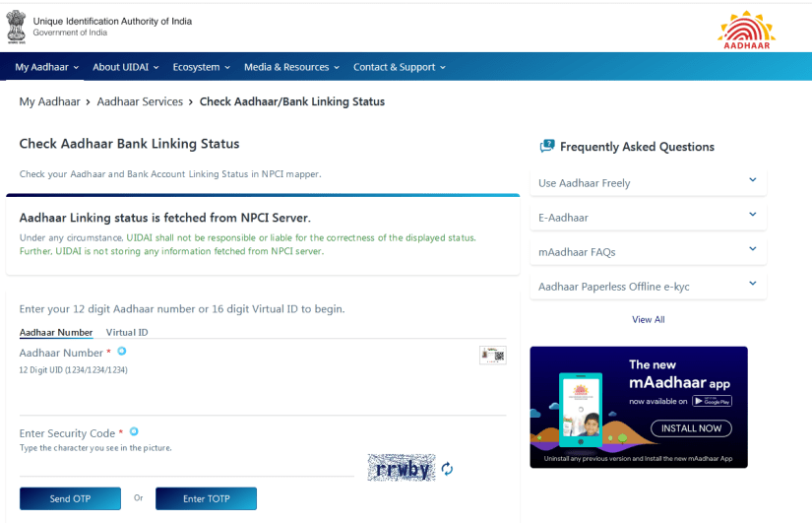Image resolution: width=812 pixels, height=523 pixels.
Task: Click the Frequently Asked Questions chat icon
Action: tap(547, 146)
